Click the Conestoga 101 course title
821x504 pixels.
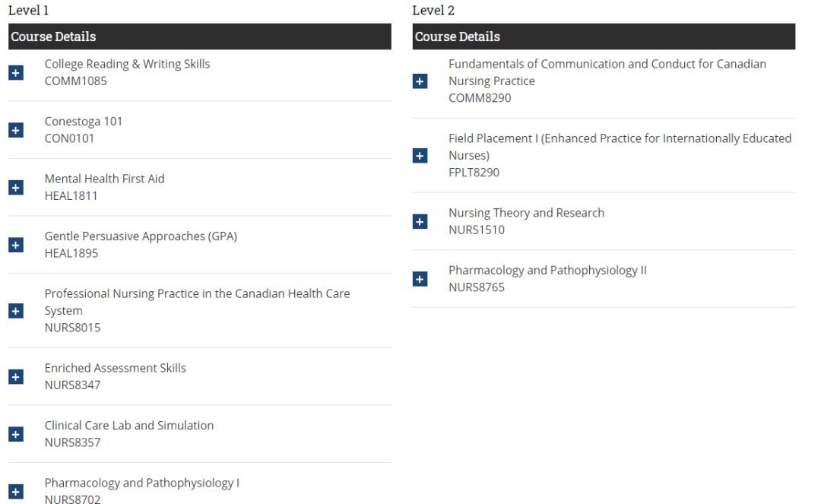(84, 122)
